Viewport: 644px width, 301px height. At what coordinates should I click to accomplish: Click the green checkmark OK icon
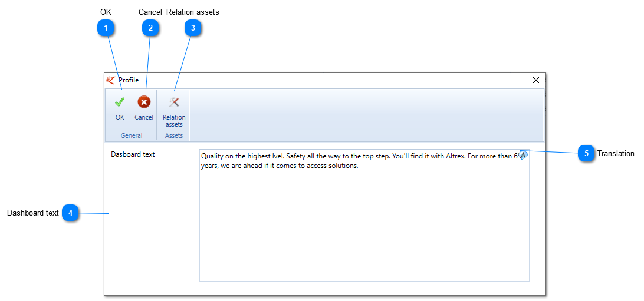pos(120,102)
